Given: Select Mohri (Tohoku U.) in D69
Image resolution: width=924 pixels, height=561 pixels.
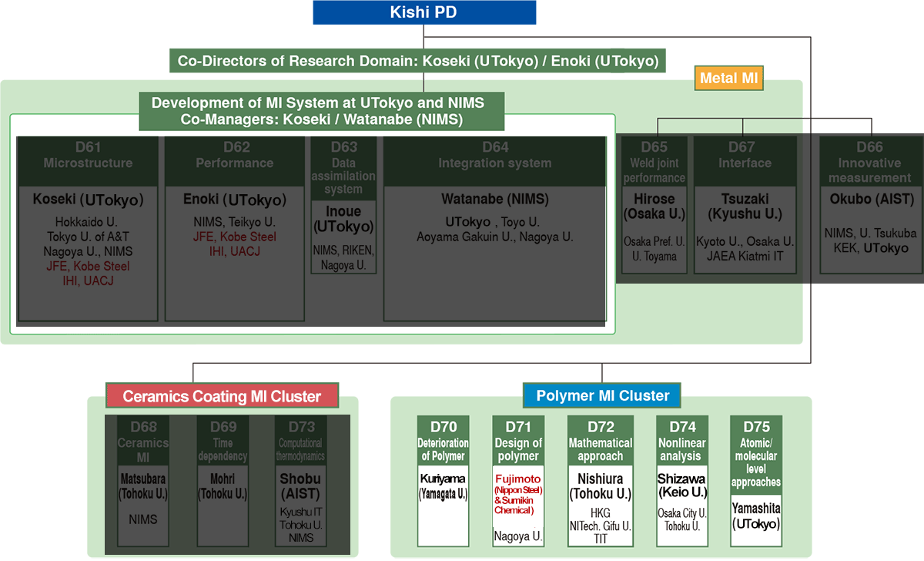Looking at the screenshot, I should (x=222, y=486).
